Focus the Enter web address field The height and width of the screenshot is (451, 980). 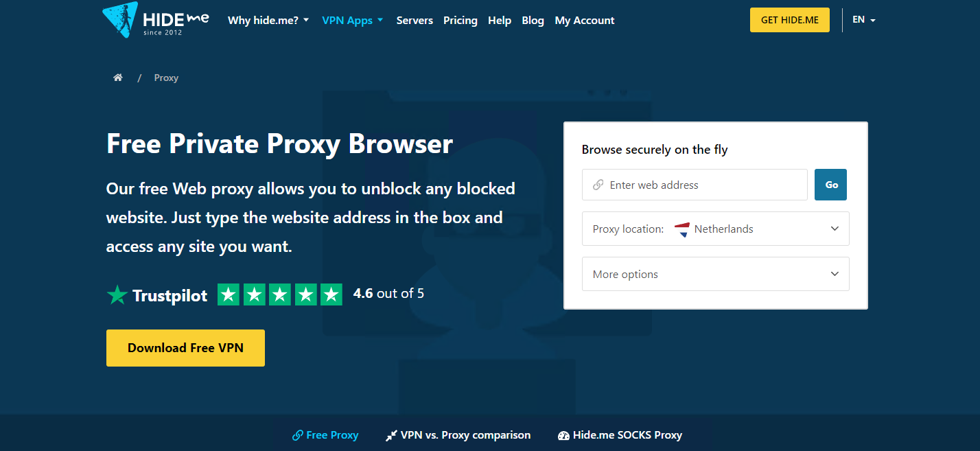695,185
